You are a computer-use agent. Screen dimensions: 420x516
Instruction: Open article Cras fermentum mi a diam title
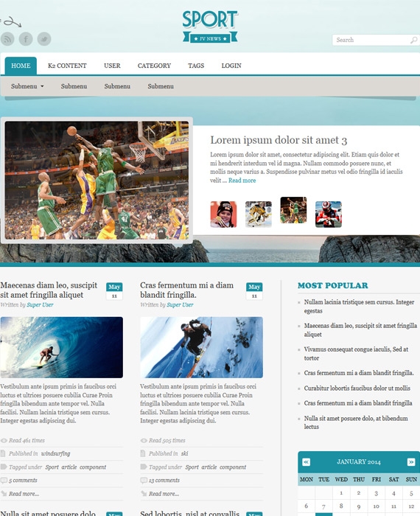[x=187, y=290]
